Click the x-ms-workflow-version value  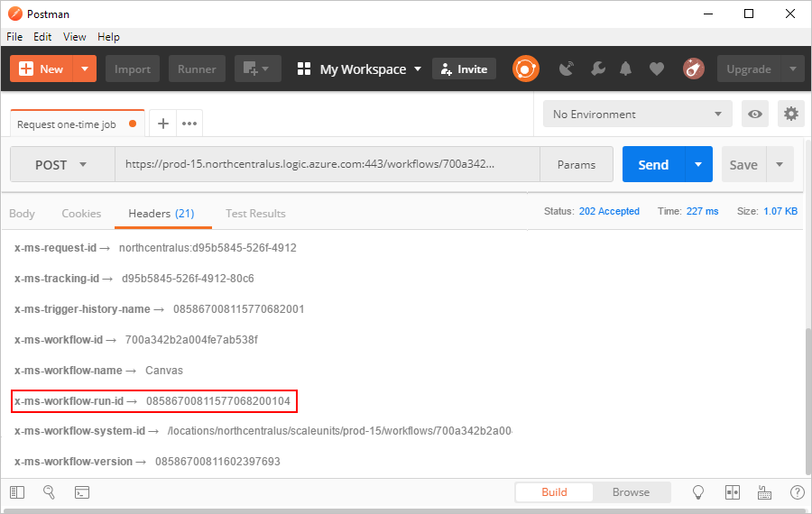217,461
